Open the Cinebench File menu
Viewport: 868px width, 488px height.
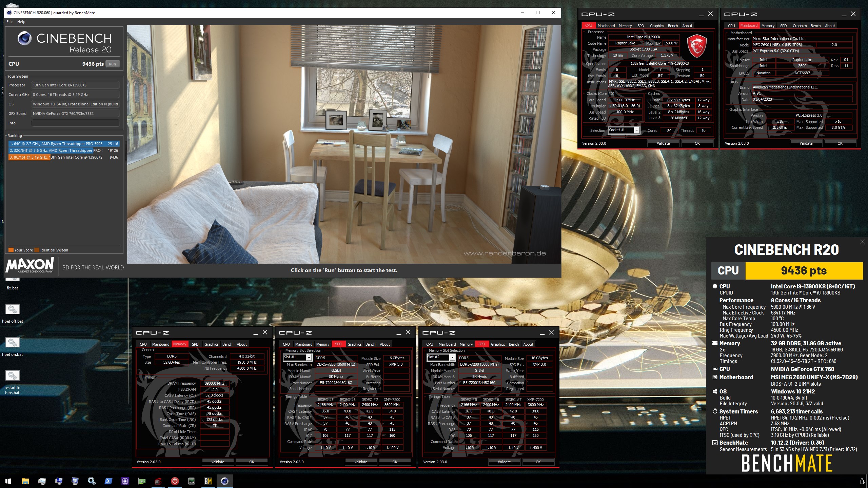click(x=9, y=22)
